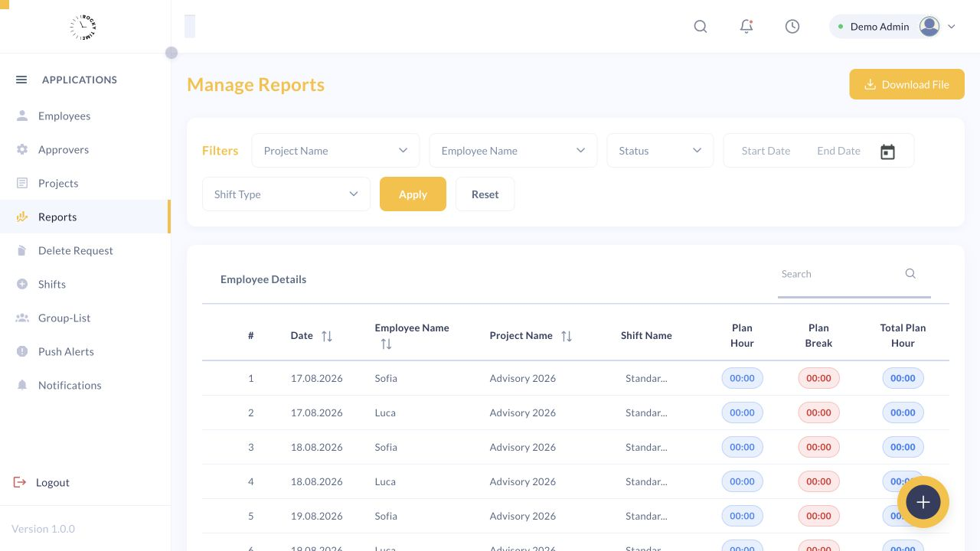Sort by Date column arrows
The image size is (980, 551).
tap(327, 336)
